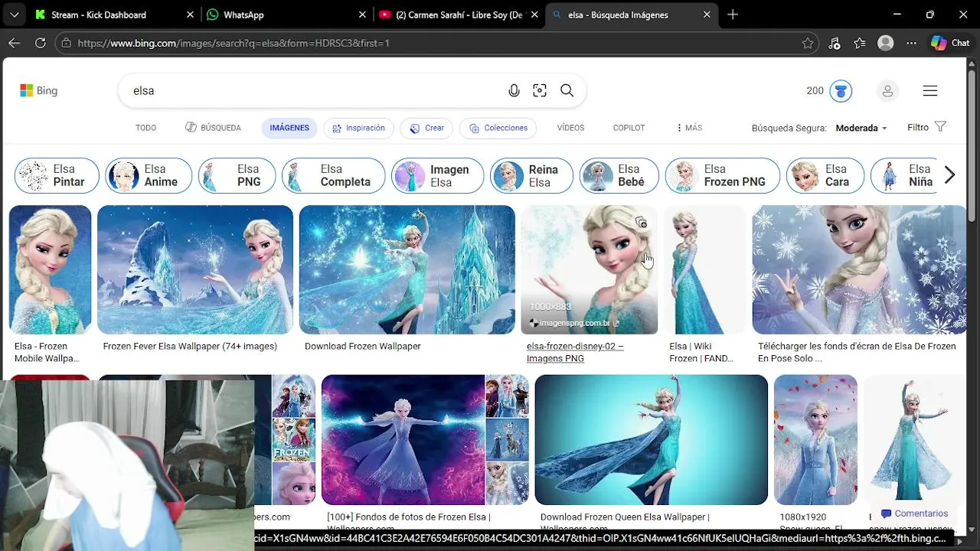Select the Elsa PNG suggestion chip

[237, 175]
